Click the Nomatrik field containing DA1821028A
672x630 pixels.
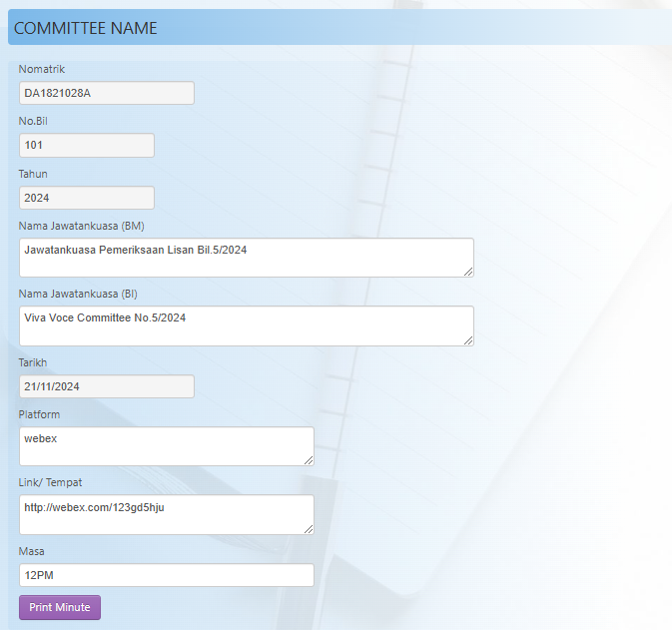tap(106, 93)
